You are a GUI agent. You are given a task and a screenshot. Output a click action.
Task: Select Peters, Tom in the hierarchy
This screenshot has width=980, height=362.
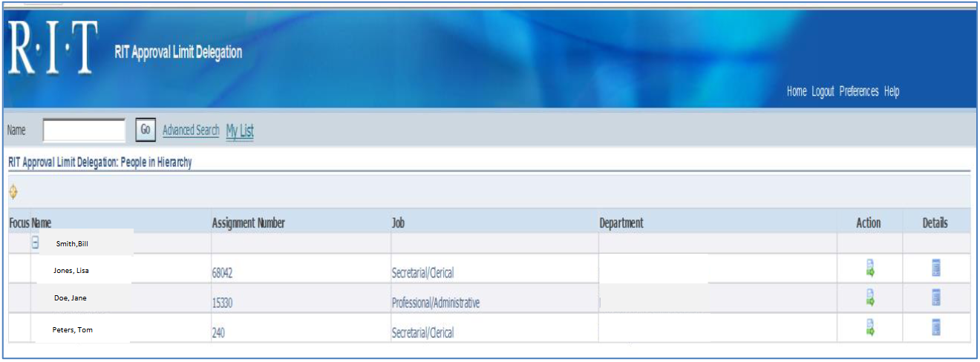73,329
